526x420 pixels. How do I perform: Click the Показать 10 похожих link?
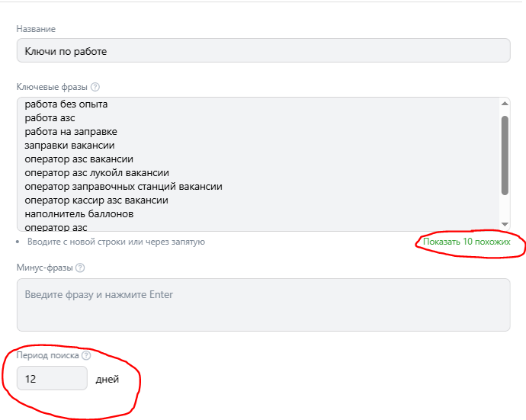tap(467, 242)
